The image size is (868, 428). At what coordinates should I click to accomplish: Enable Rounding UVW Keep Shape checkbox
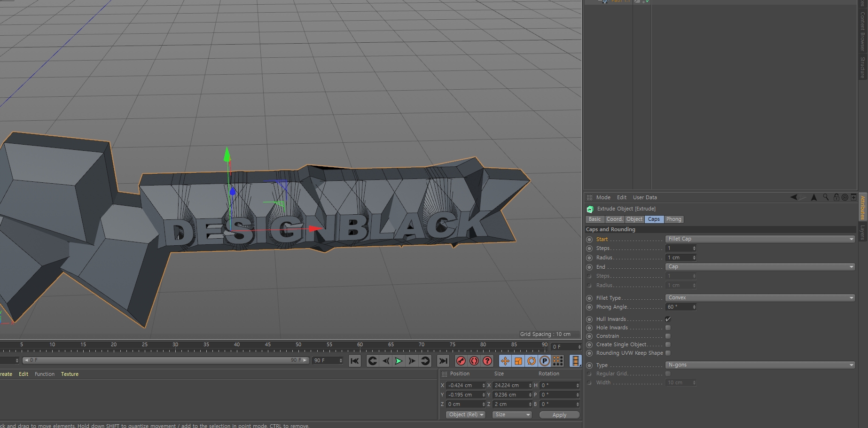click(x=668, y=353)
